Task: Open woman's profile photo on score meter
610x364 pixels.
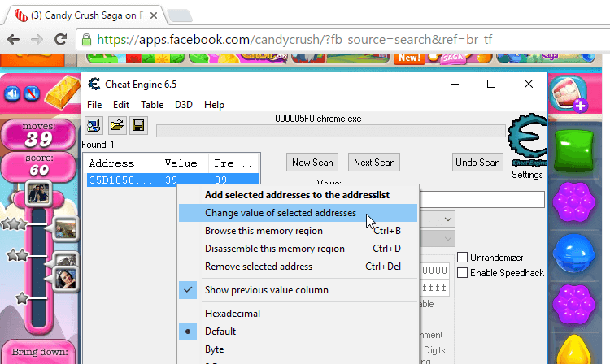Action: coord(65,279)
